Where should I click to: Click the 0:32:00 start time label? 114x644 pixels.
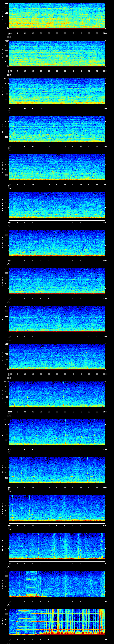click(x=9, y=487)
